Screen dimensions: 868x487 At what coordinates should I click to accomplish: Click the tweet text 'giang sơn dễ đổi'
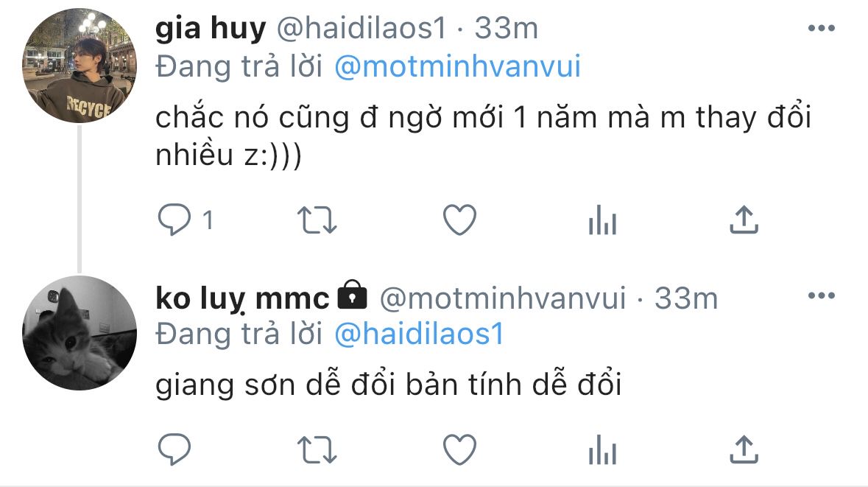click(x=389, y=385)
